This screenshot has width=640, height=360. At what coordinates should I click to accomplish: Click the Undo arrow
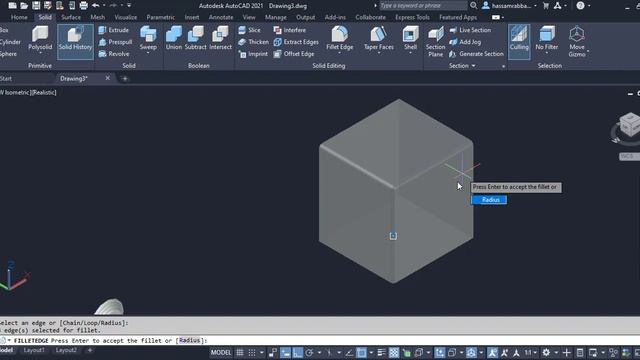pos(96,6)
